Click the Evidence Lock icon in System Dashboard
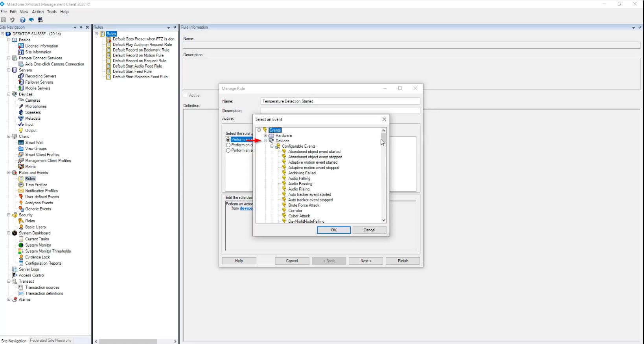 pos(21,257)
